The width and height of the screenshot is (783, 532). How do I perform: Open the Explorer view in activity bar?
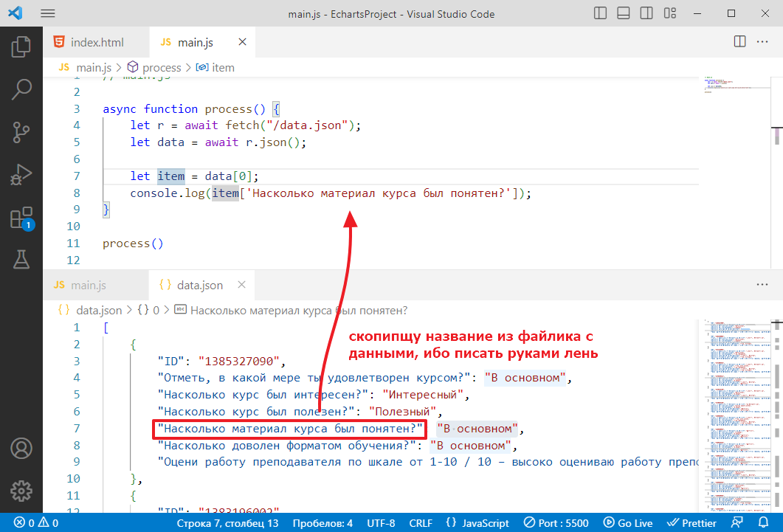(21, 46)
